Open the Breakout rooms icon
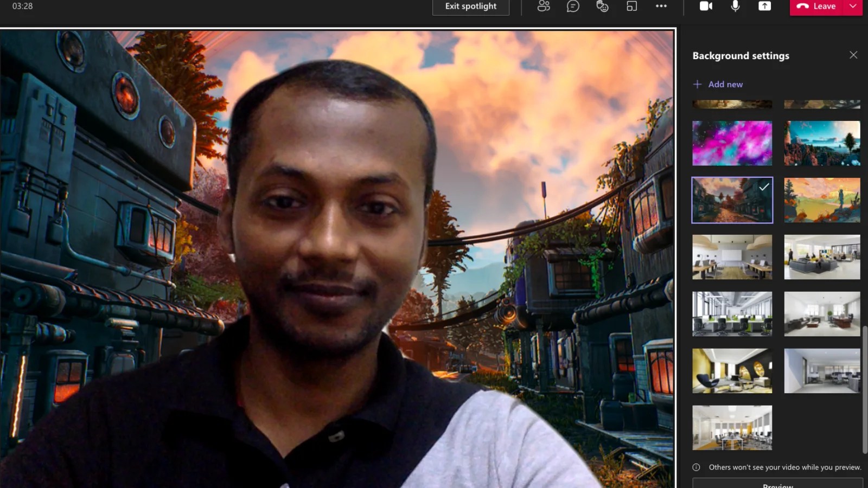Screen dimensions: 868x488 pos(631,7)
